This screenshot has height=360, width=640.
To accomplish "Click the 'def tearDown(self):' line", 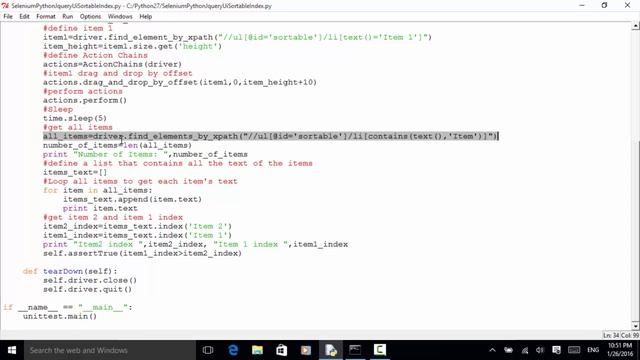I will click(70, 271).
